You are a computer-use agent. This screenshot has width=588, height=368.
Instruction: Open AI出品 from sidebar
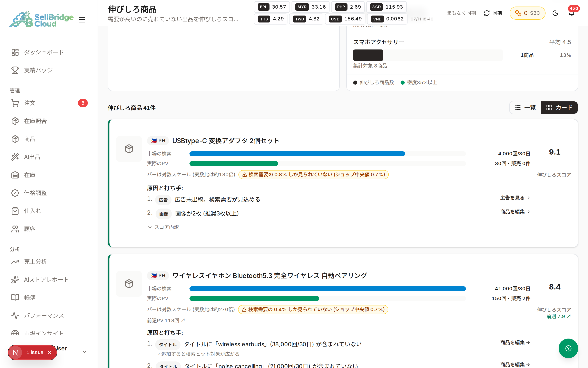pyautogui.click(x=49, y=157)
